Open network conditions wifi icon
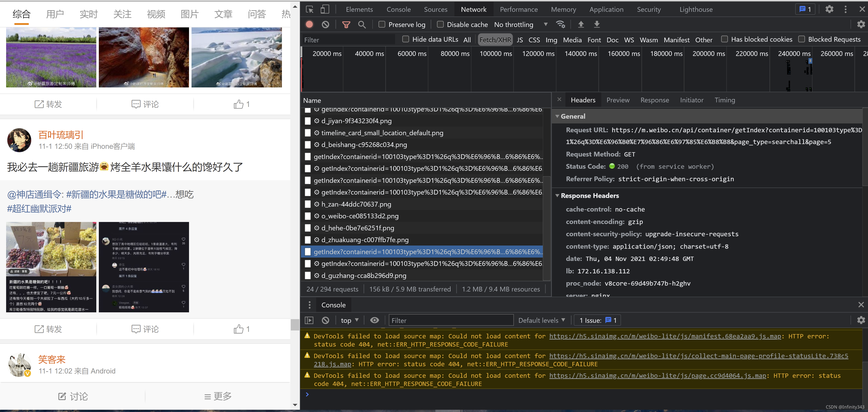Image resolution: width=868 pixels, height=412 pixels. coord(561,24)
